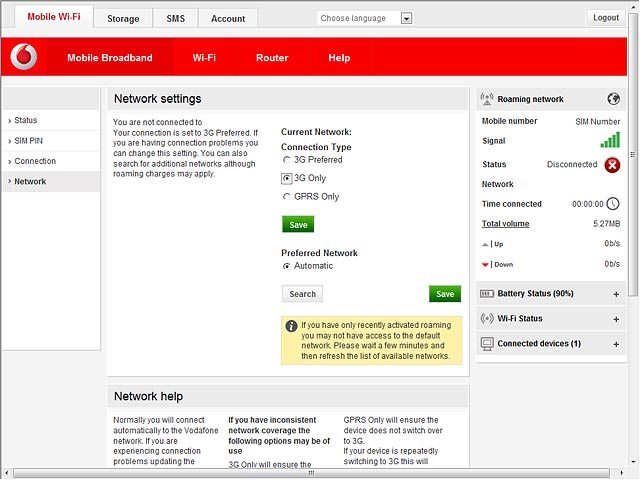Viewport: 640px width, 480px height.
Task: Open the Router menu
Action: pos(272,58)
